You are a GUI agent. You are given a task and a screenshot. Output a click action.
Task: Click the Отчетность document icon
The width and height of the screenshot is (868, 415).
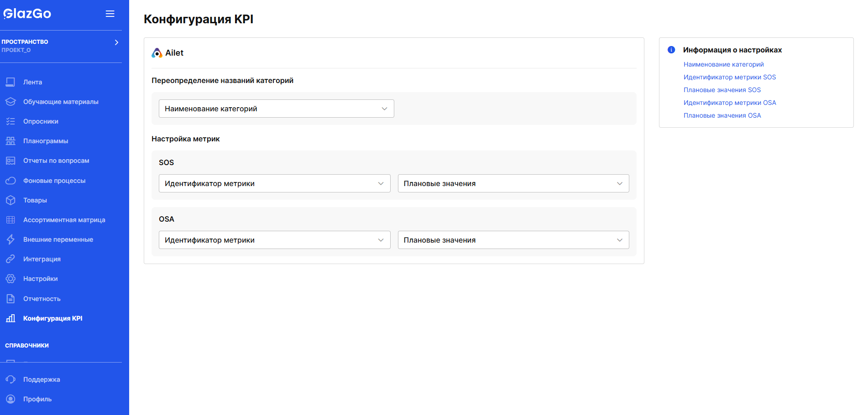[x=10, y=299]
